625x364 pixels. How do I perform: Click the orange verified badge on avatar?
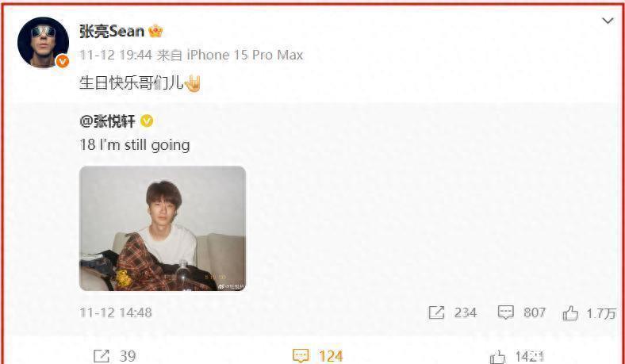[62, 61]
